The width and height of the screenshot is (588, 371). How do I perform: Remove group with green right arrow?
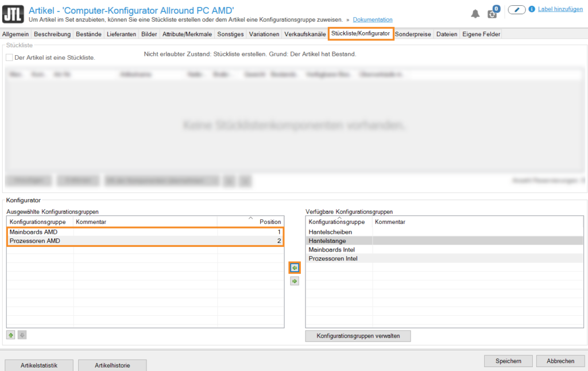tap(295, 281)
